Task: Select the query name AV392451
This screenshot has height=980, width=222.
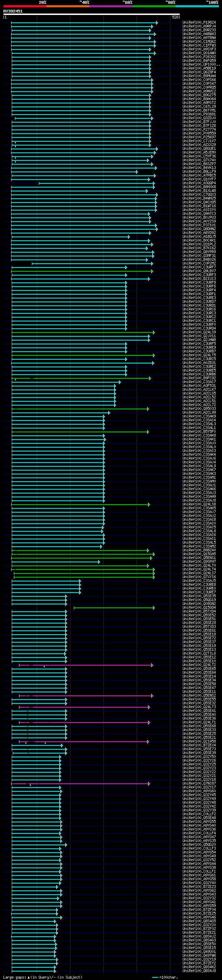Action: (13, 11)
